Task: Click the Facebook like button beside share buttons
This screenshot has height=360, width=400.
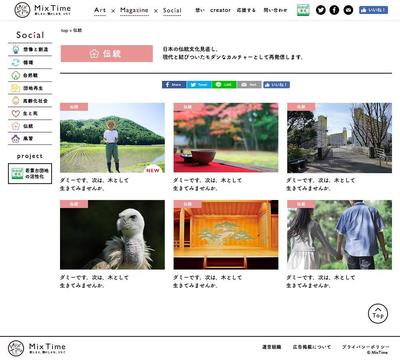Action: [276, 85]
